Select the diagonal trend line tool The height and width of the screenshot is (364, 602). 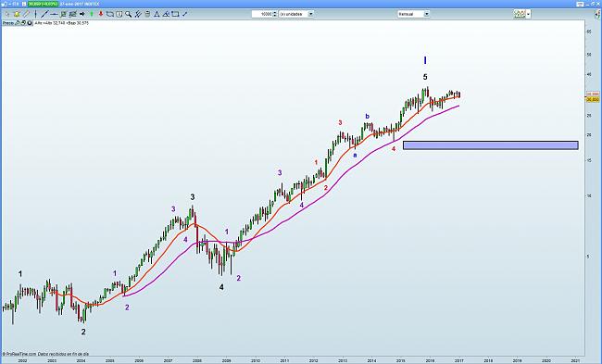pos(44,14)
